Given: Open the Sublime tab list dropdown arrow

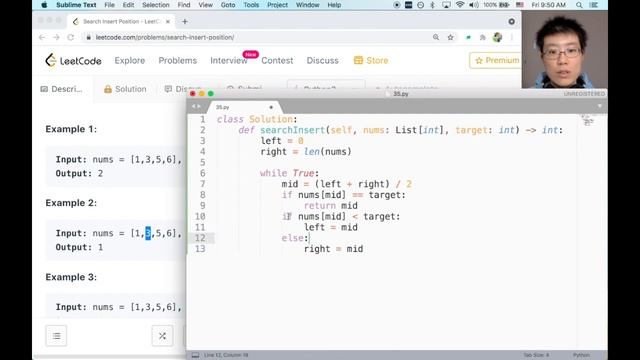Looking at the screenshot, I should [x=600, y=106].
